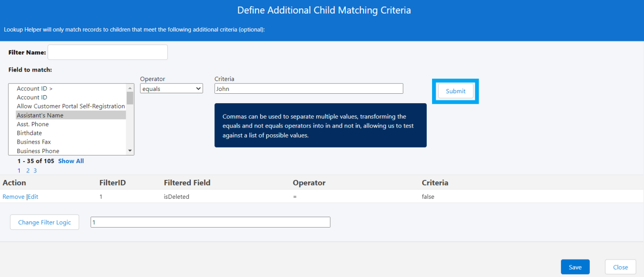
Task: Select 'Business Phone' field option
Action: coord(38,151)
